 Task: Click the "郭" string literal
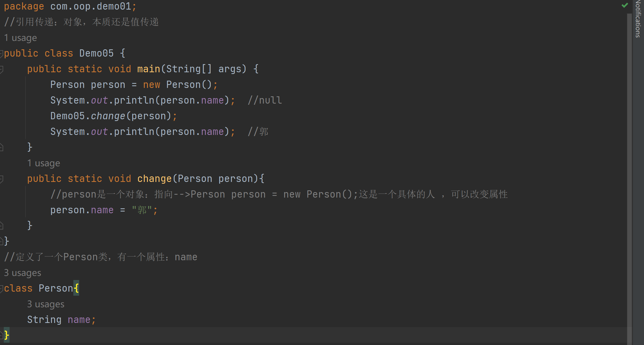coord(142,210)
